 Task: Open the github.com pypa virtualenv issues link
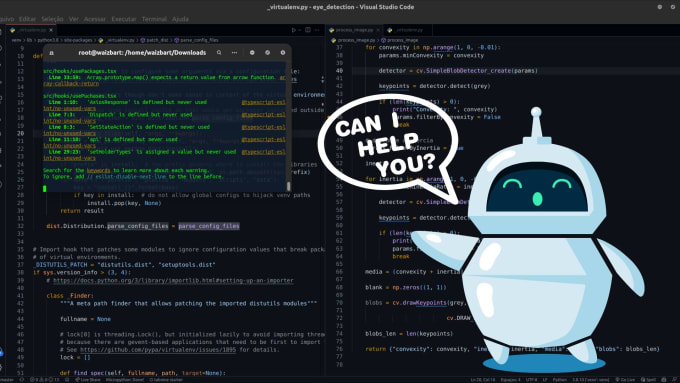coord(158,350)
